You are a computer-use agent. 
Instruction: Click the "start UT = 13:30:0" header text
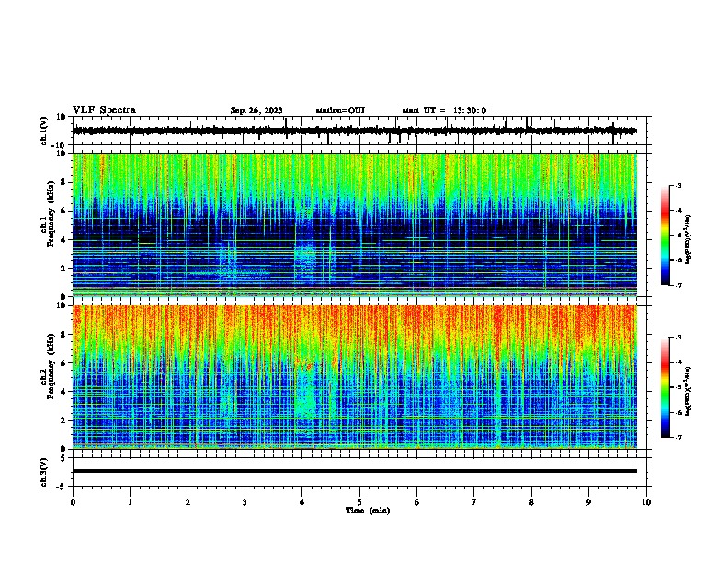444,110
